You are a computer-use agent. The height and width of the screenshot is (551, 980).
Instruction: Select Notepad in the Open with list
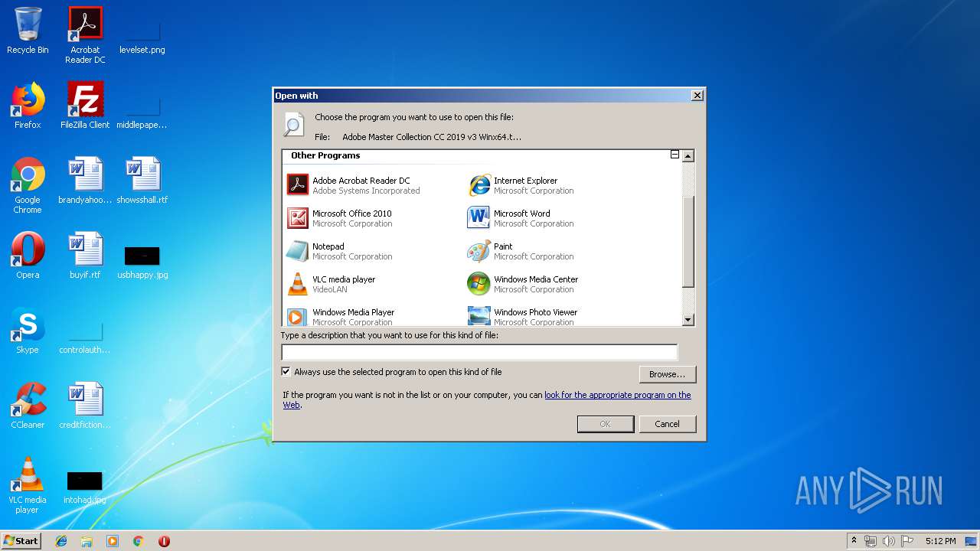(339, 251)
